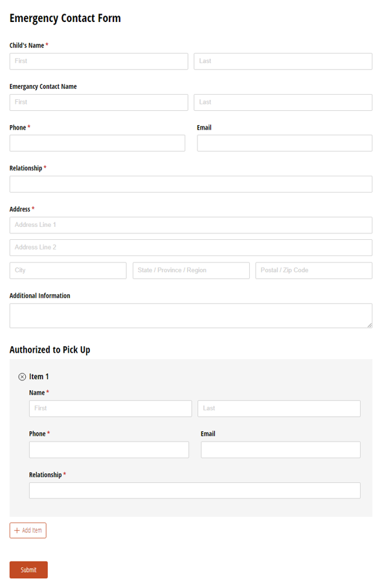Click the Child's Name label
The image size is (382, 588).
27,45
